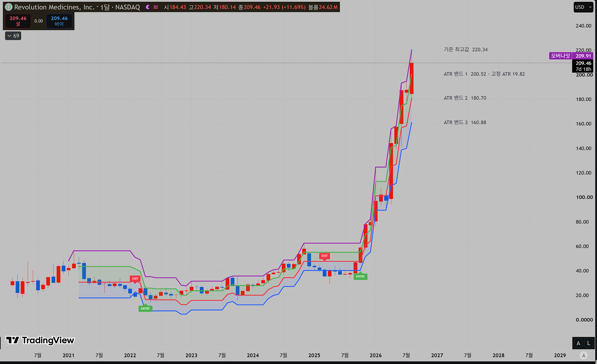Click the red EXIT marker in early 2022
The width and height of the screenshot is (597, 364).
point(135,279)
